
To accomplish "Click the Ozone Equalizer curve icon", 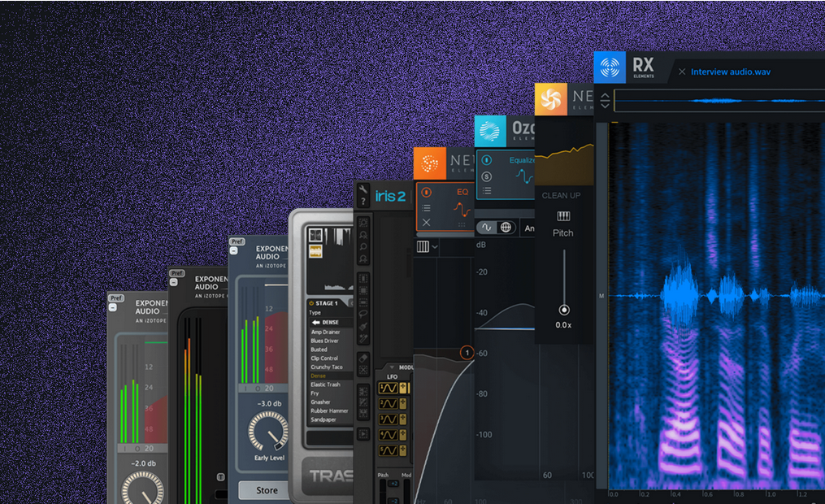I will pyautogui.click(x=524, y=176).
